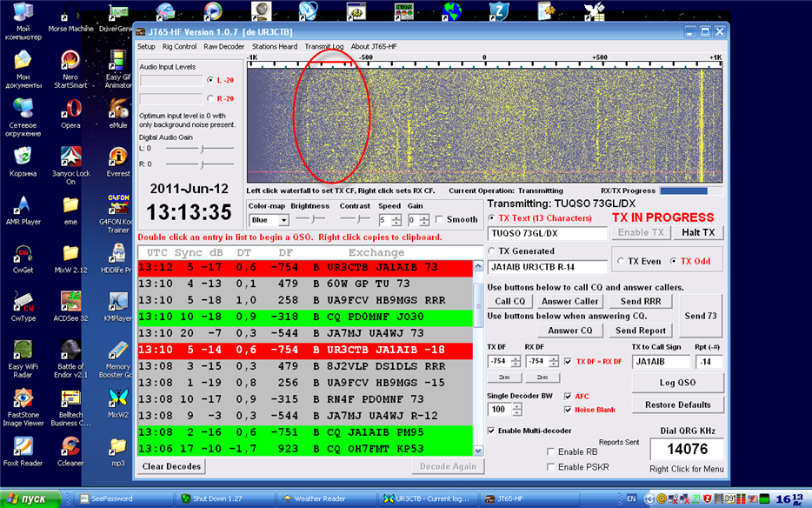This screenshot has height=508, width=812.
Task: Open the Rig Control menu
Action: pyautogui.click(x=179, y=47)
